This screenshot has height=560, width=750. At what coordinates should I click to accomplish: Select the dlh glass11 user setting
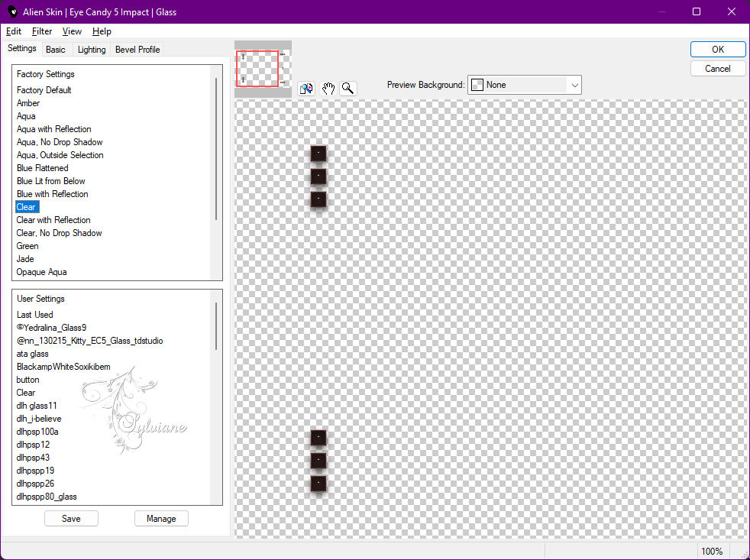pyautogui.click(x=37, y=406)
